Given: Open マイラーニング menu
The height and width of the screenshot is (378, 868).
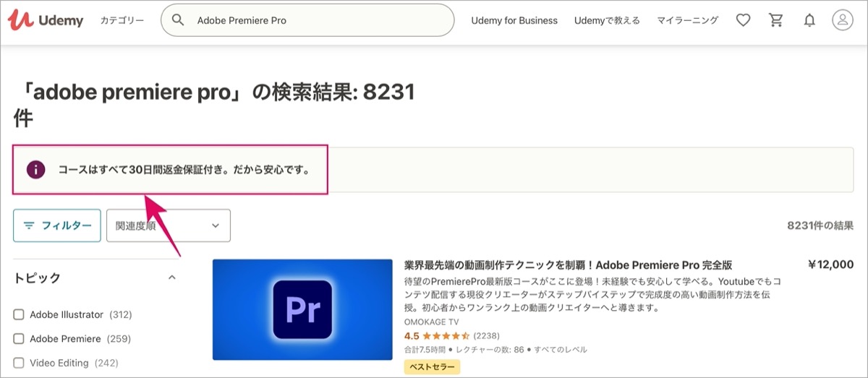Looking at the screenshot, I should tap(687, 20).
